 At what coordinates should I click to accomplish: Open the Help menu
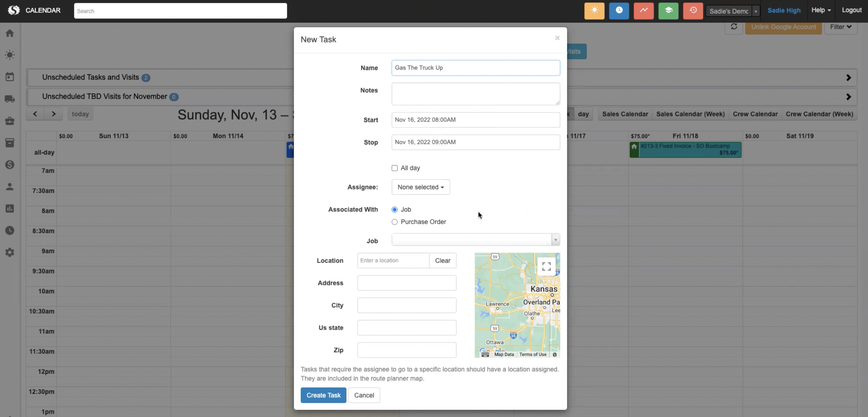tap(820, 10)
